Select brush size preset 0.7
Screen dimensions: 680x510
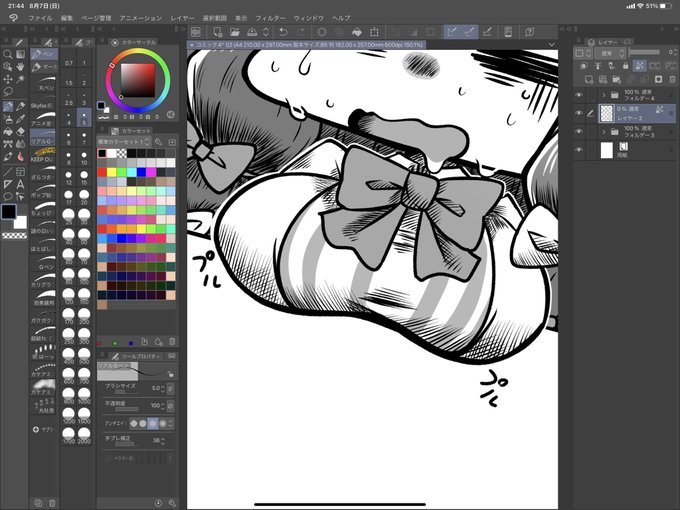(x=69, y=60)
